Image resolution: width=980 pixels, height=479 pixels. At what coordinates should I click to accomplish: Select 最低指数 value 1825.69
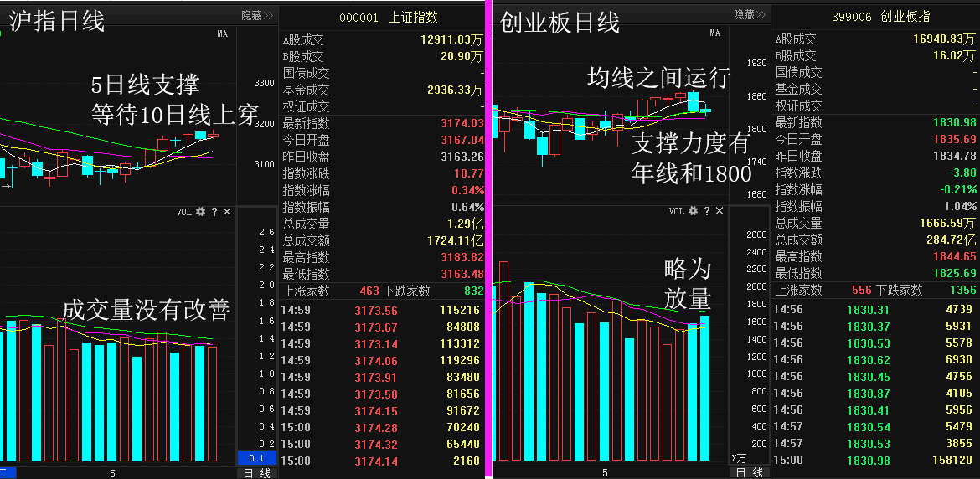pos(954,273)
